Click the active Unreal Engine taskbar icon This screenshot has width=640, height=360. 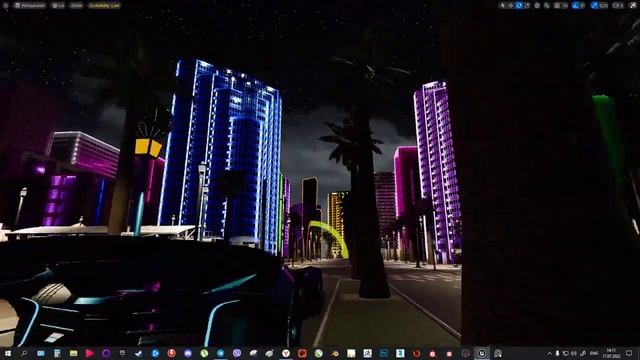[482, 353]
